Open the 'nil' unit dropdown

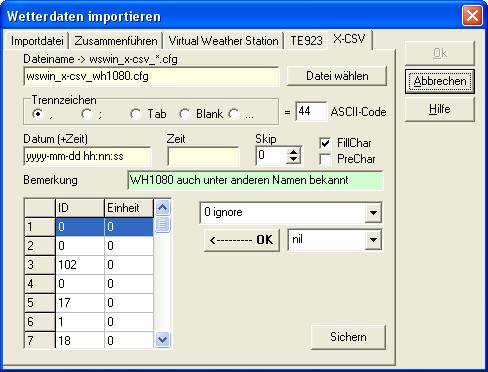coord(373,240)
